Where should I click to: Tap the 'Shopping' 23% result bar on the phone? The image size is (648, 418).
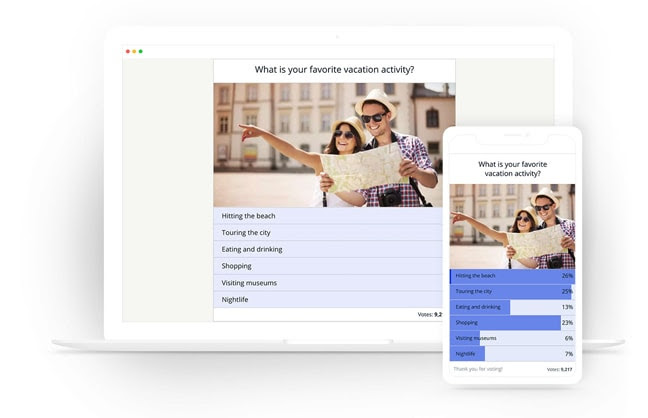(x=512, y=323)
